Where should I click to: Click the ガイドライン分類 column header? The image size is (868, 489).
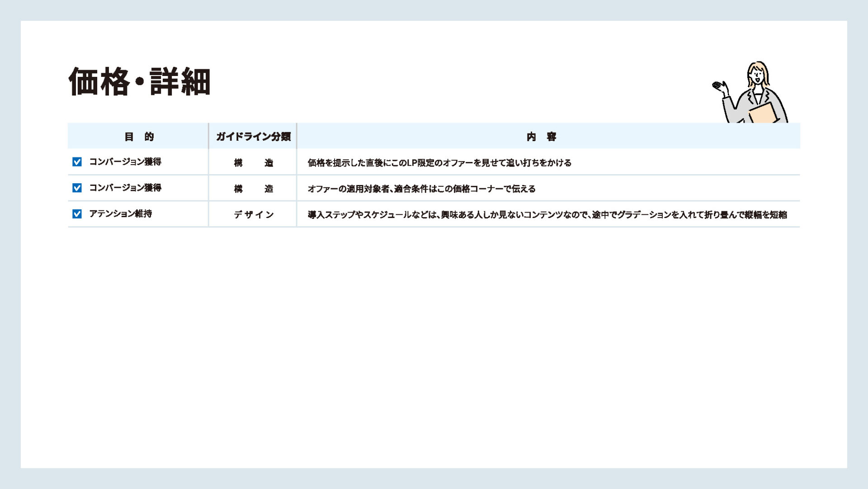tap(253, 137)
